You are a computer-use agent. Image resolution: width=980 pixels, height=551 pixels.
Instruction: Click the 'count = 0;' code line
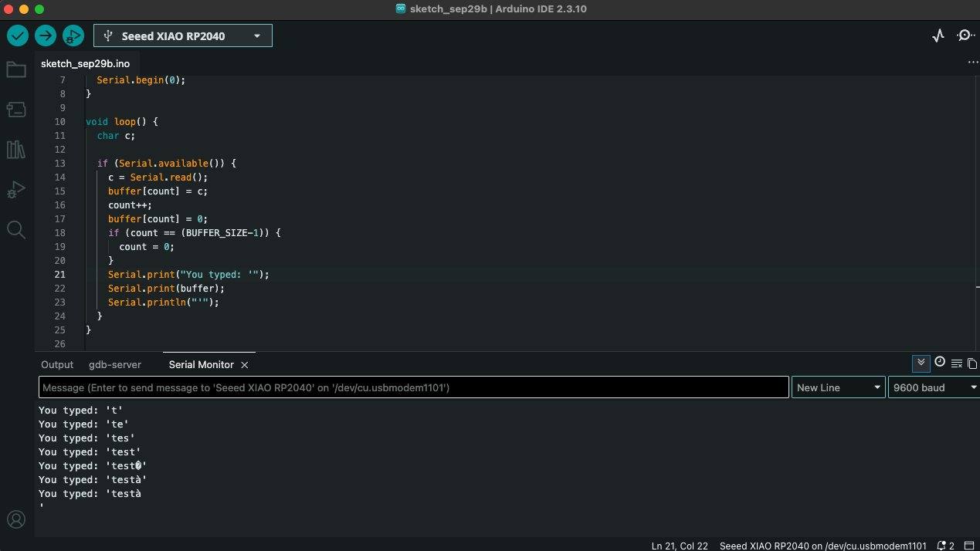pyautogui.click(x=147, y=247)
